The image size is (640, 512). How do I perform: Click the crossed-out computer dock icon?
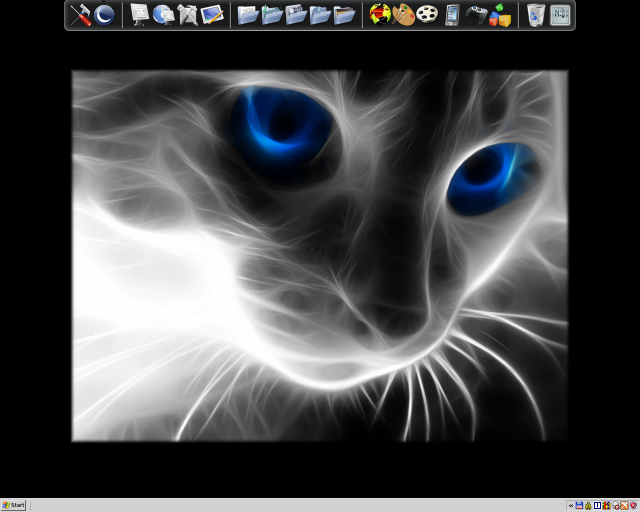[188, 15]
